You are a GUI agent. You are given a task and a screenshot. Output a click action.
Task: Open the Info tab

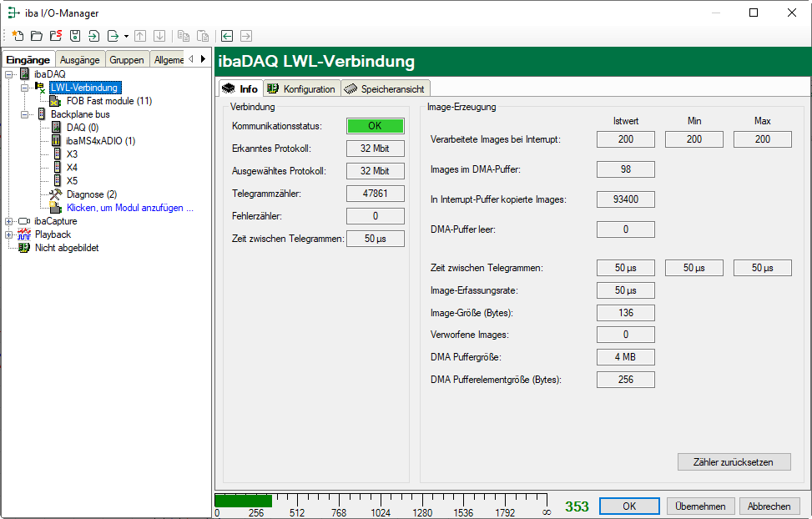(x=241, y=88)
